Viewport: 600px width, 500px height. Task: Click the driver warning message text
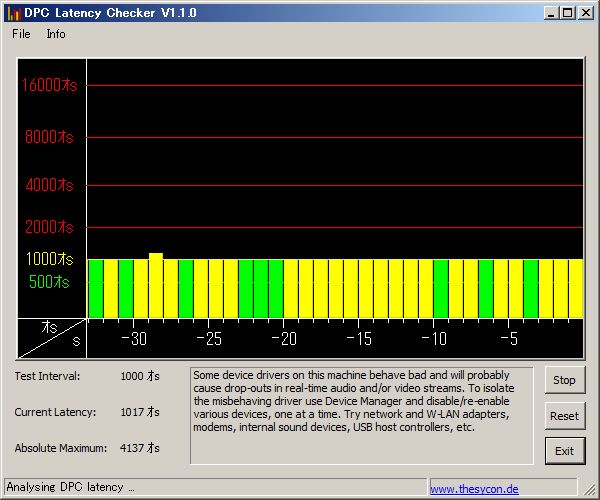[x=354, y=401]
